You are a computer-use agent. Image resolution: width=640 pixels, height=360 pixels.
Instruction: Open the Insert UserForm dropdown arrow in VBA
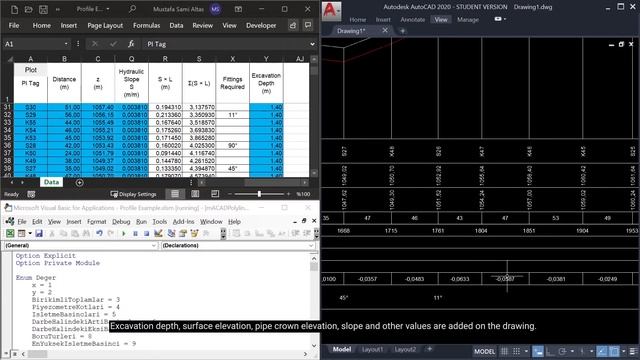[30, 233]
